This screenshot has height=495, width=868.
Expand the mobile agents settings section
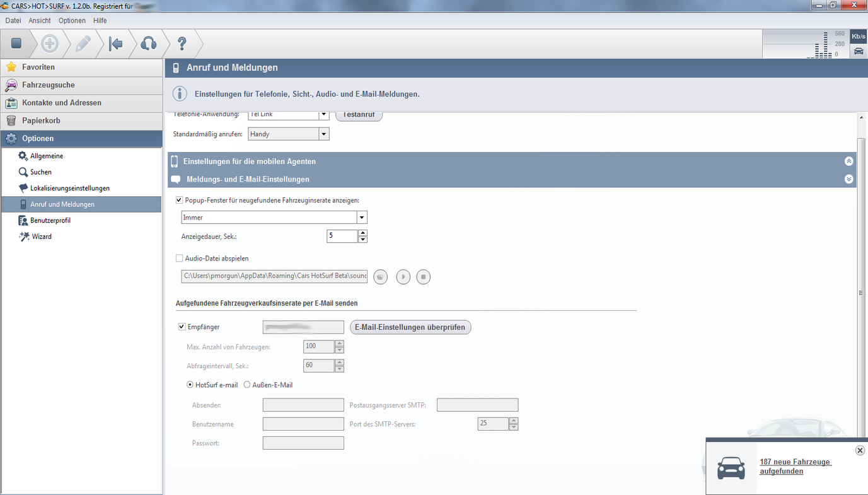tap(849, 161)
